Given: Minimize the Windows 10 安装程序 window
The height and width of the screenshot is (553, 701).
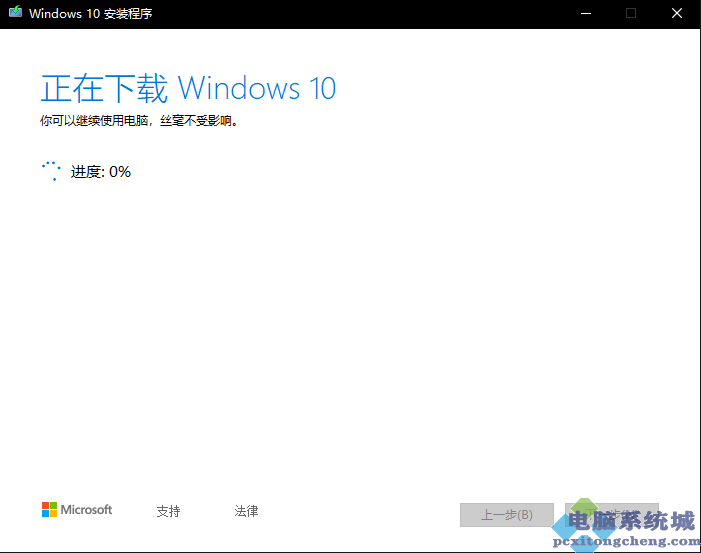Looking at the screenshot, I should tap(586, 14).
